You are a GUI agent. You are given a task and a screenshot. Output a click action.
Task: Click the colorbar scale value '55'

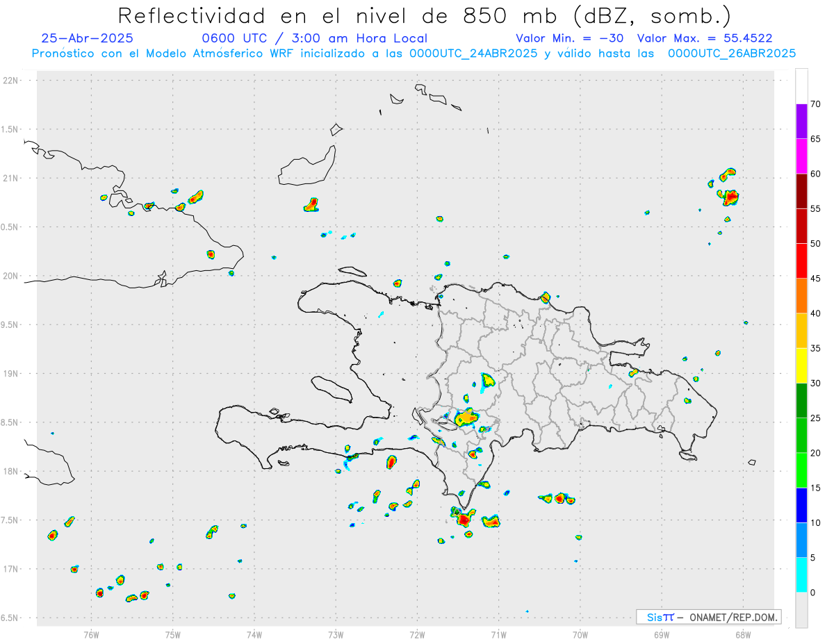816,208
